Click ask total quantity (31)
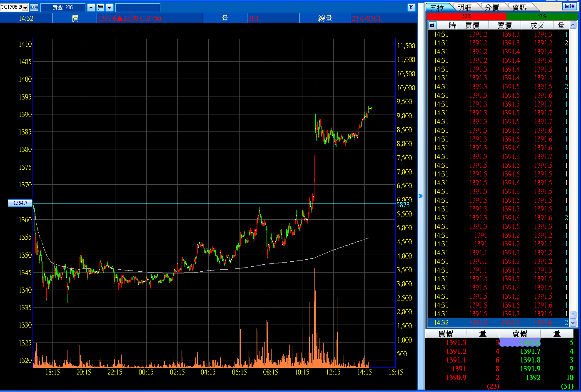Viewport: 581px width, 392px height. tap(567, 386)
